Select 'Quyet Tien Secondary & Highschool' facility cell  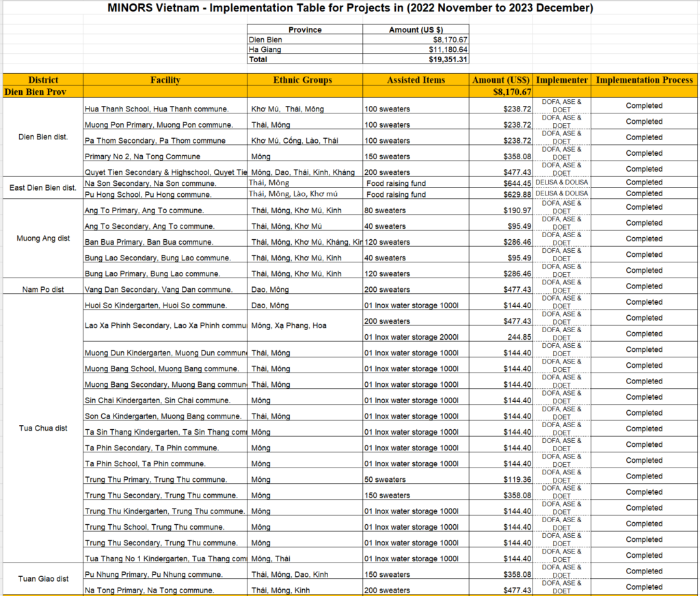[165, 170]
